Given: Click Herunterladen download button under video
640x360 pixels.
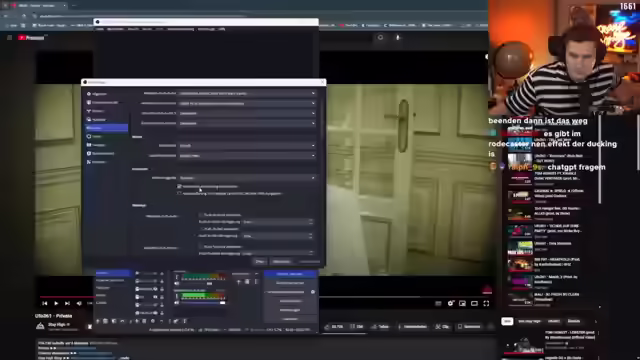Looking at the screenshot, I should pos(412,327).
